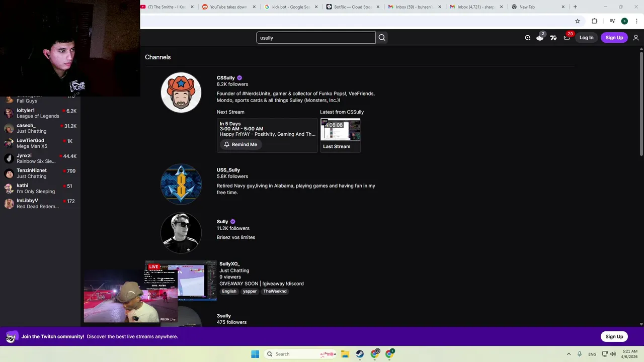Open the inbox icon with red 20 badge

click(x=568, y=37)
